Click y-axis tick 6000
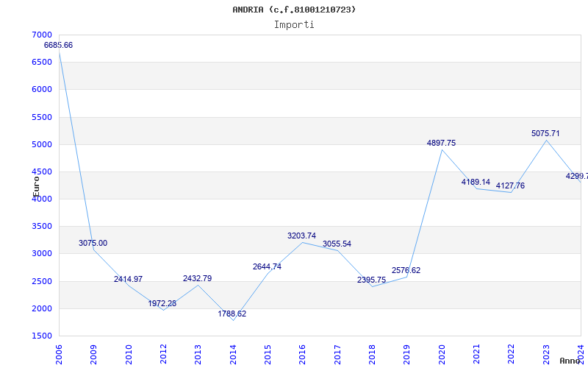 (x=42, y=89)
